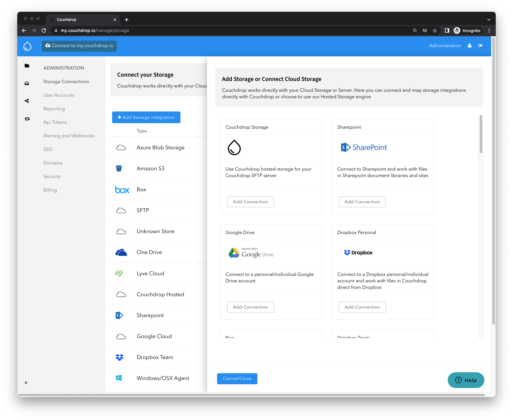The height and width of the screenshot is (420, 513).
Task: Open User Accounts in admin menu
Action: click(x=59, y=95)
